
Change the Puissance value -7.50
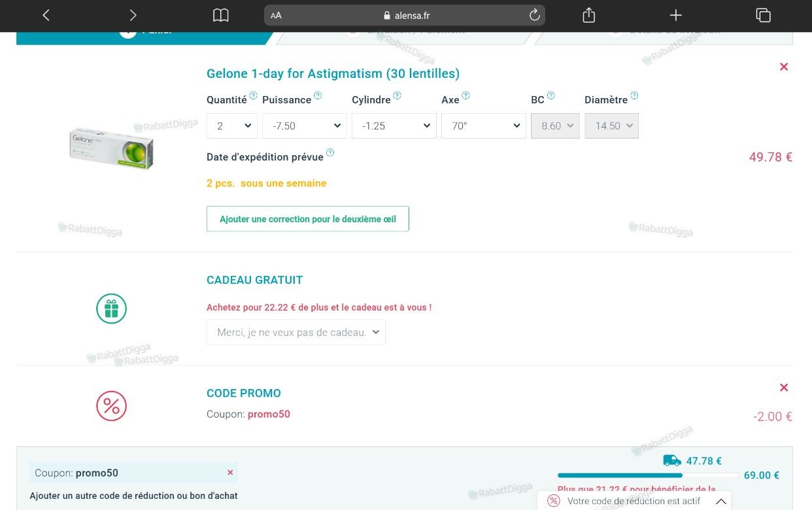click(x=304, y=126)
